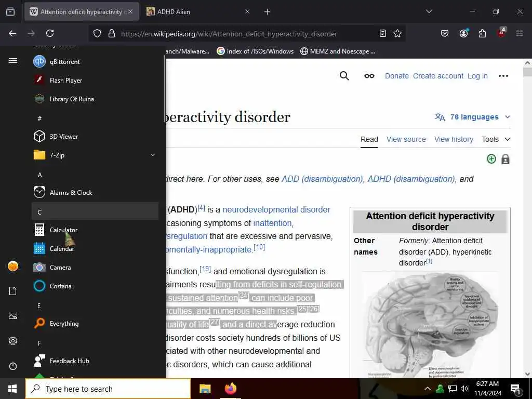Open the site security shield icon
532x399 pixels.
click(x=97, y=34)
